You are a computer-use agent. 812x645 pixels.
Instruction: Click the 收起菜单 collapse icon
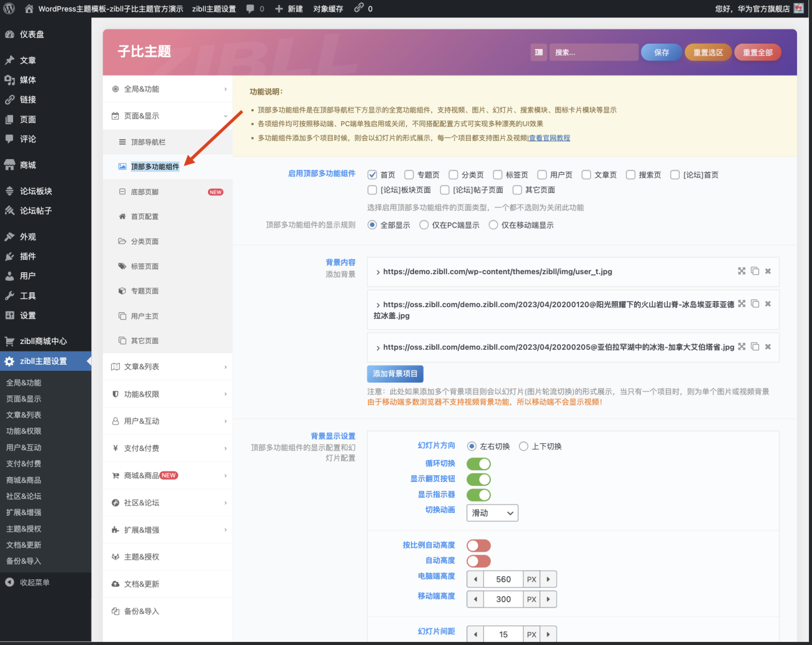click(9, 583)
